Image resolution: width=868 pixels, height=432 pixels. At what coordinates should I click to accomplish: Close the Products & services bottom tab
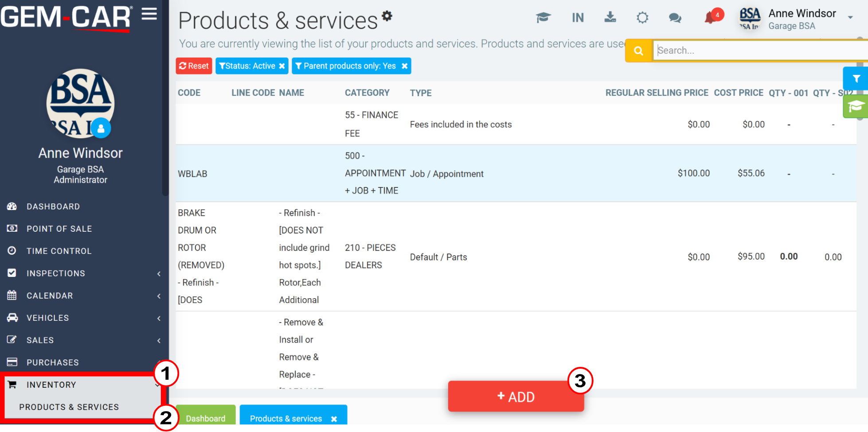(334, 419)
